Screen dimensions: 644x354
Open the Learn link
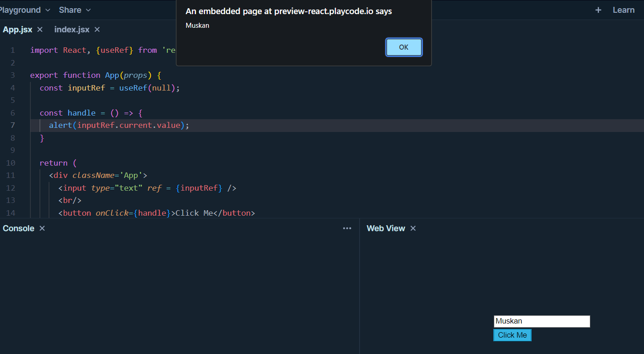(623, 10)
